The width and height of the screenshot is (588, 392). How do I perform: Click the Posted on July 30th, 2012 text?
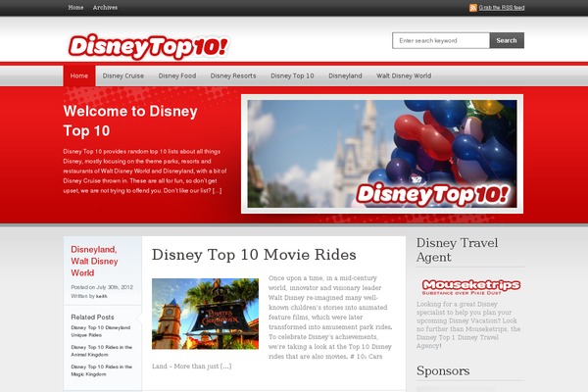(102, 287)
